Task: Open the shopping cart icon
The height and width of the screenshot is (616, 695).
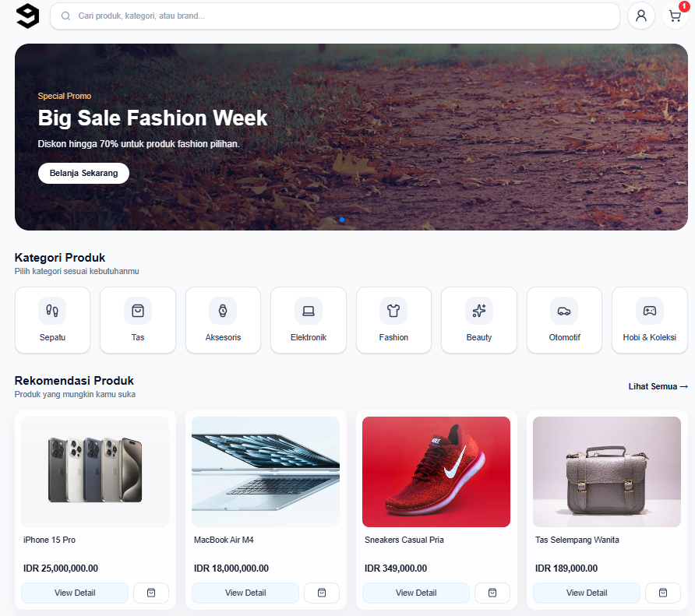Action: (x=675, y=16)
